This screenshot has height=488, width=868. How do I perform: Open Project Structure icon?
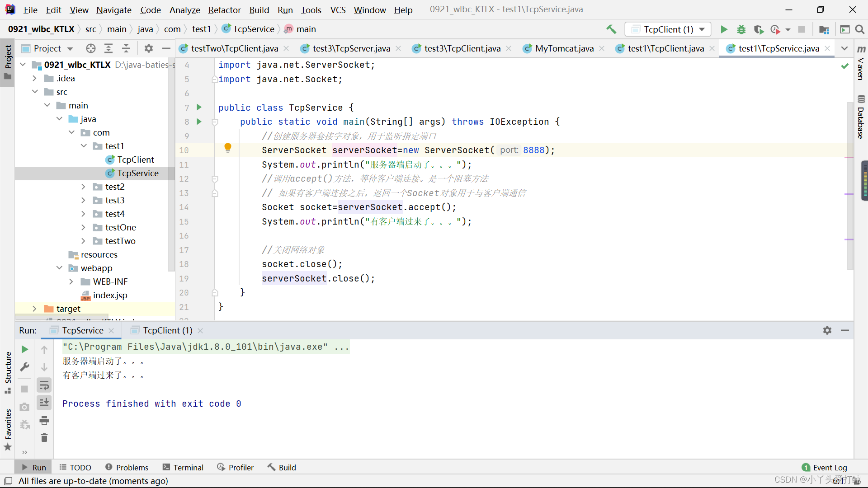pos(824,29)
